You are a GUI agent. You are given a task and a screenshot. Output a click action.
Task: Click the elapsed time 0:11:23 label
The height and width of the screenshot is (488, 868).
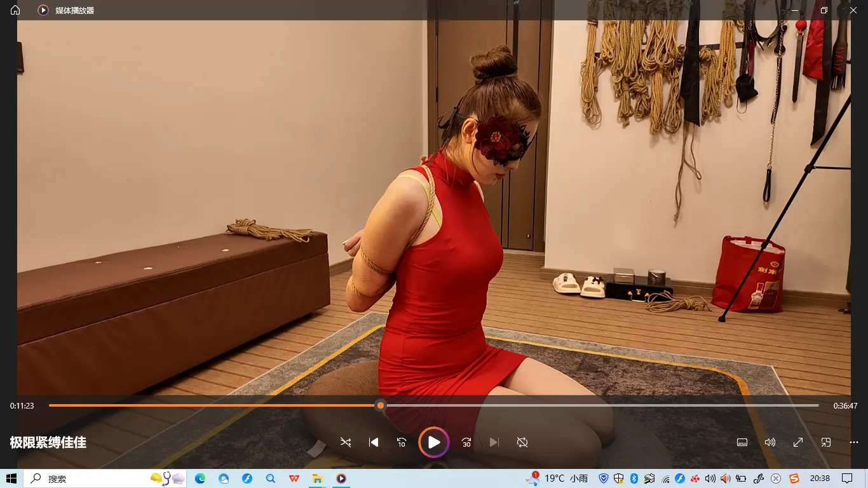click(22, 405)
